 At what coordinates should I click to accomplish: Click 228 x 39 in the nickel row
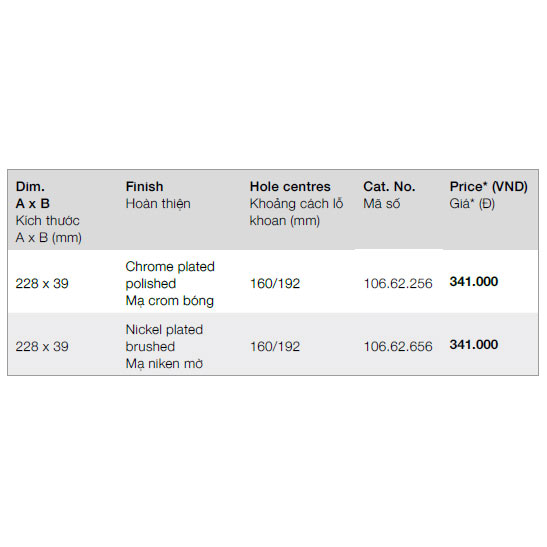click(42, 346)
